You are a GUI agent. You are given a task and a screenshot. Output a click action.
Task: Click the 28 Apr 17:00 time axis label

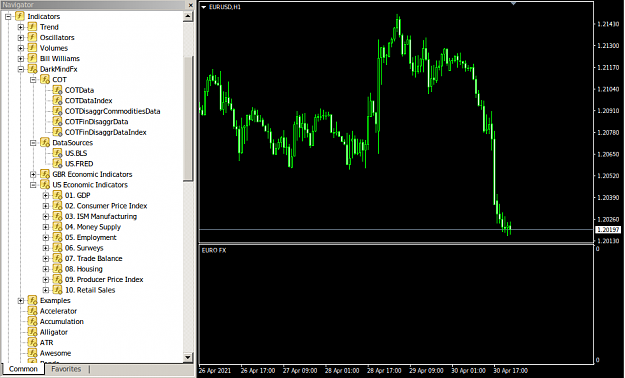pyautogui.click(x=384, y=371)
